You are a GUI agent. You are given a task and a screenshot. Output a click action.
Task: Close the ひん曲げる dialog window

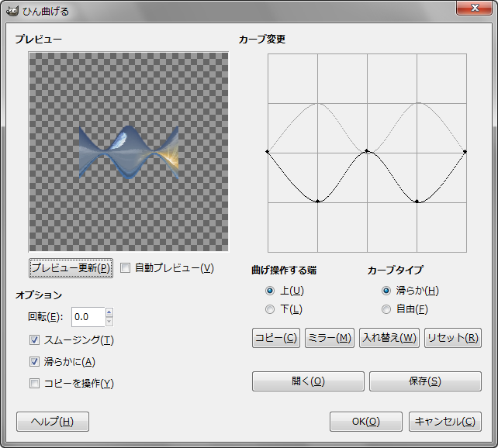[x=470, y=9]
